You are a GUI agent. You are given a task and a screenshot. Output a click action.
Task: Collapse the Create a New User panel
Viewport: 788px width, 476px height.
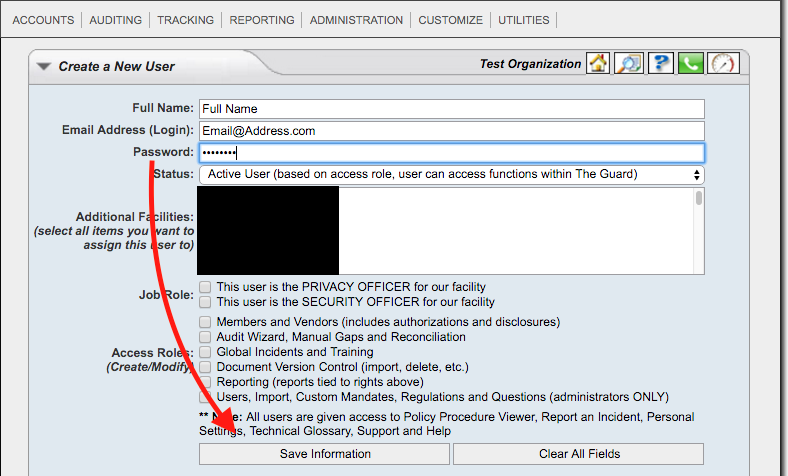44,66
